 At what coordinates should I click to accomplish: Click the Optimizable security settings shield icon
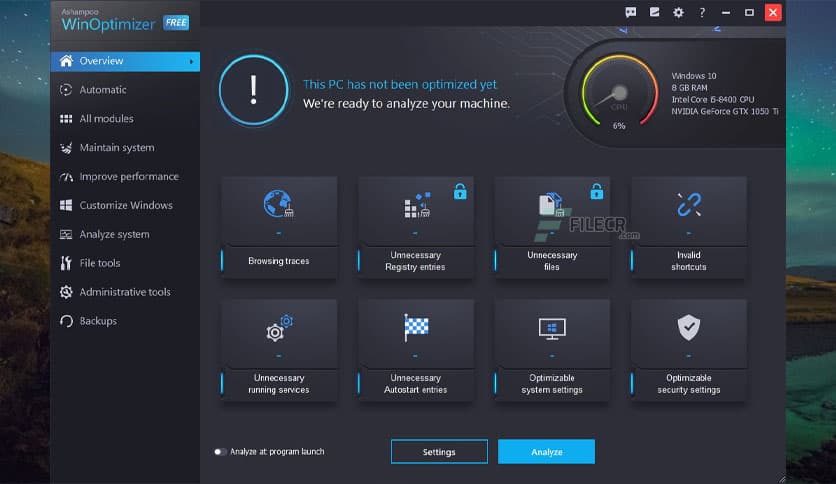click(x=689, y=327)
